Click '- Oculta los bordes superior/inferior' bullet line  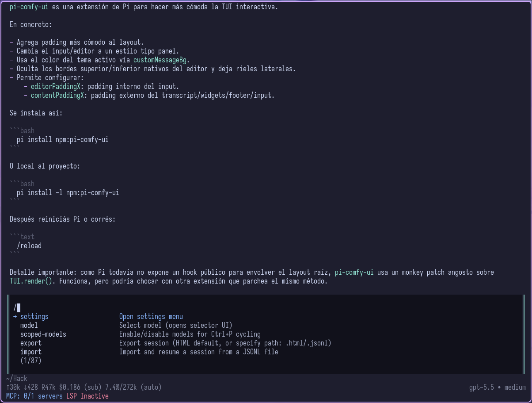click(x=153, y=69)
